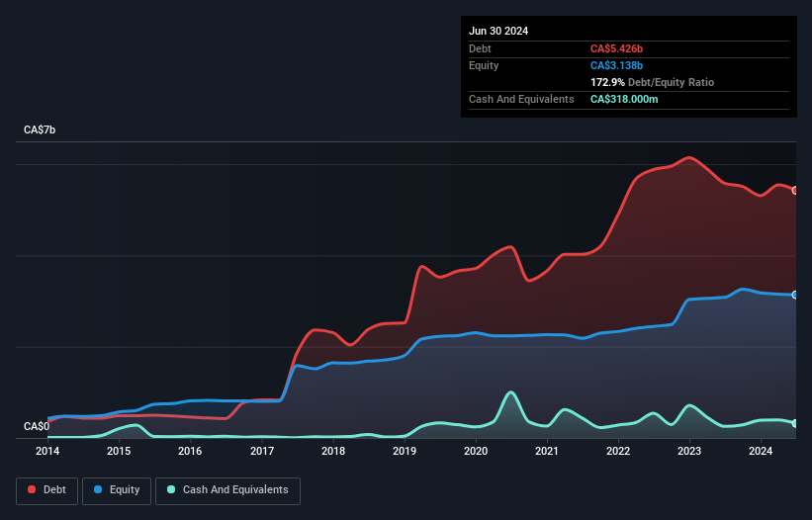The image size is (812, 520).
Task: Click the 2019 x-axis label
Action: pos(405,451)
